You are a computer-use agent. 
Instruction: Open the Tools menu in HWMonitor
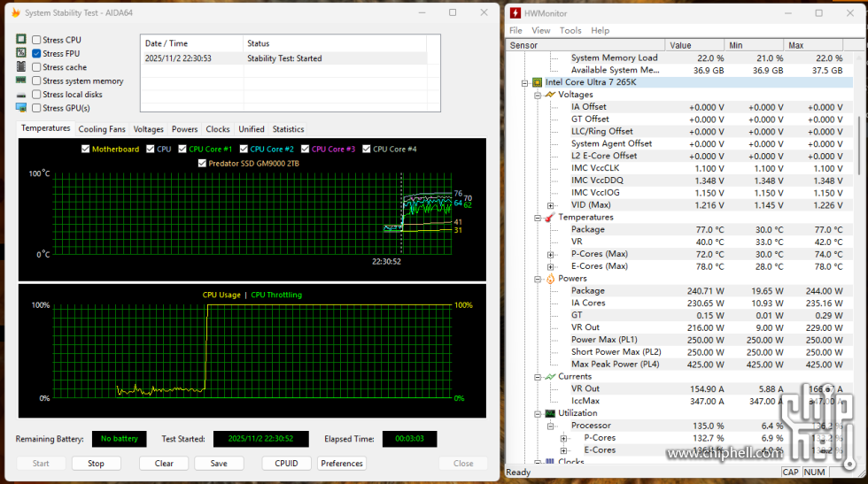[x=570, y=30]
